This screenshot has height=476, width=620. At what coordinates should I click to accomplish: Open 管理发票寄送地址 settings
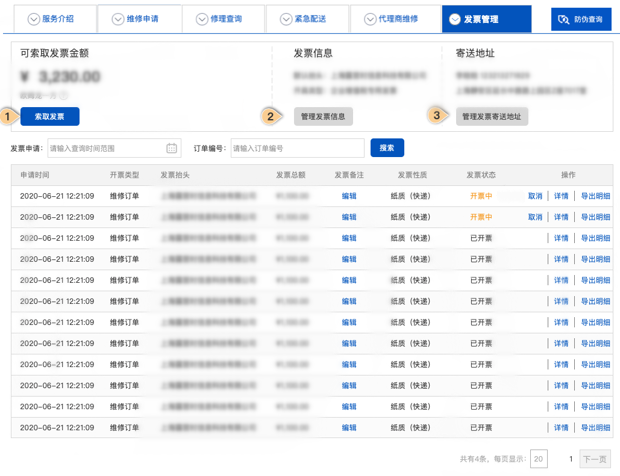pyautogui.click(x=491, y=116)
